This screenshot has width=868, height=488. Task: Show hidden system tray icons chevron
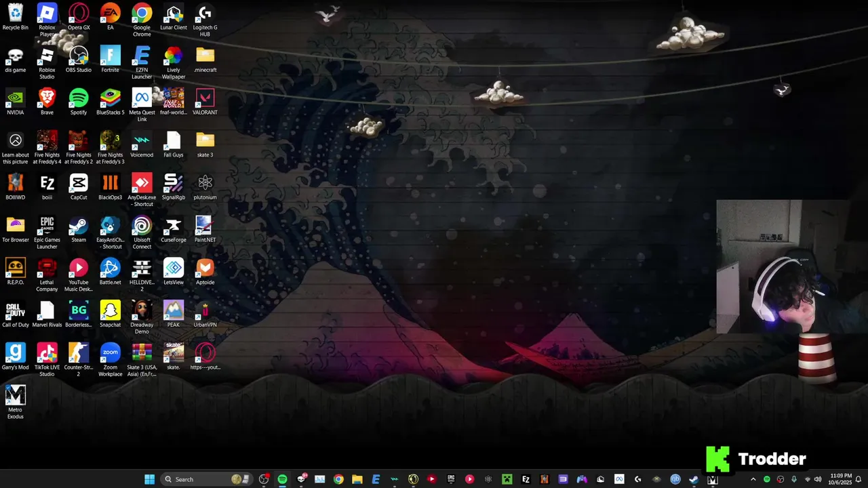(753, 479)
